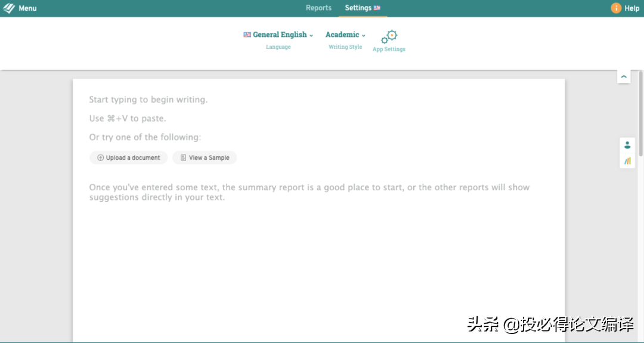Click View a Sample button

tap(205, 157)
